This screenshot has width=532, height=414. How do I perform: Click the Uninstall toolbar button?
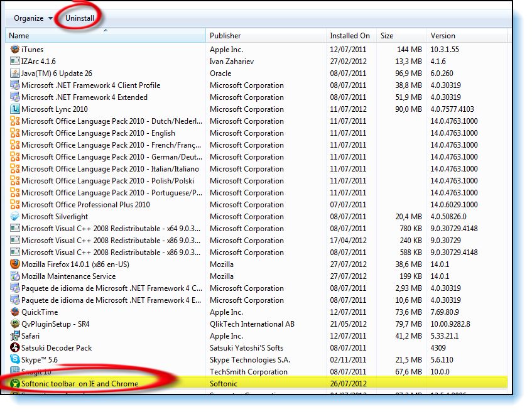point(80,18)
